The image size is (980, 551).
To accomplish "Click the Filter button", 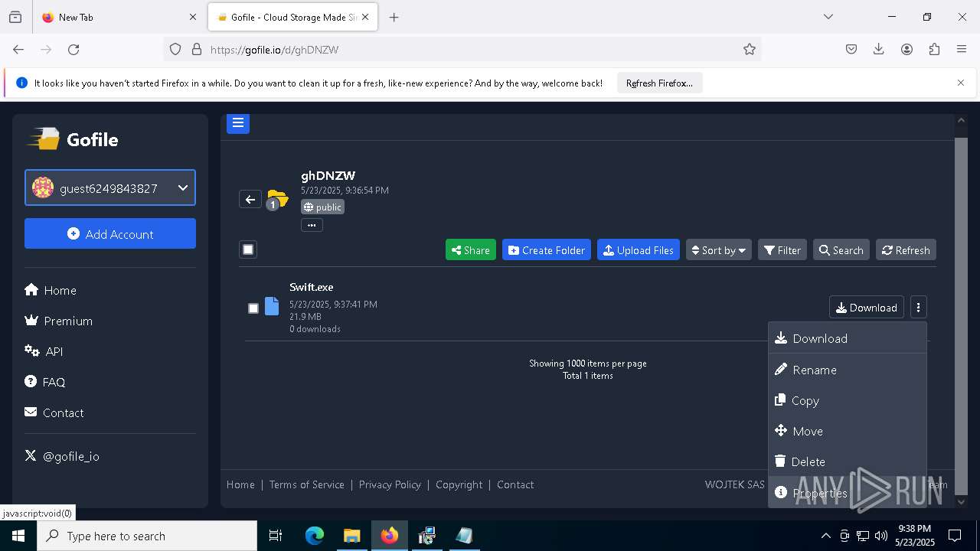I will (782, 250).
